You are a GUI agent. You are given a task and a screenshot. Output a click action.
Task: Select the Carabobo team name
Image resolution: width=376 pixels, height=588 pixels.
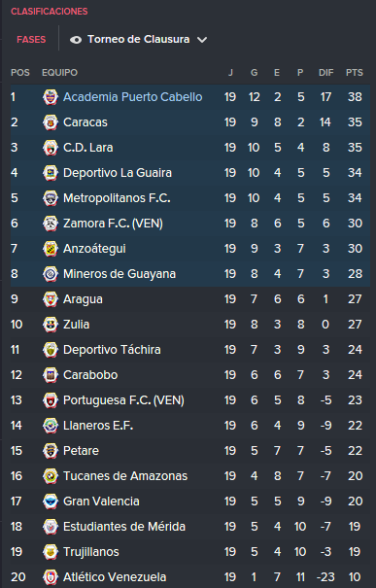click(x=90, y=375)
